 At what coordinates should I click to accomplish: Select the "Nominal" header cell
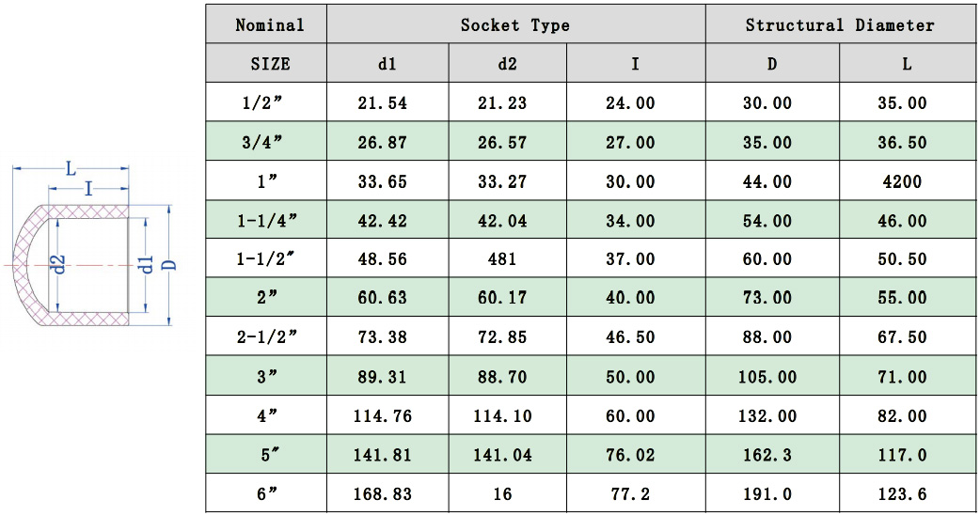(x=270, y=25)
